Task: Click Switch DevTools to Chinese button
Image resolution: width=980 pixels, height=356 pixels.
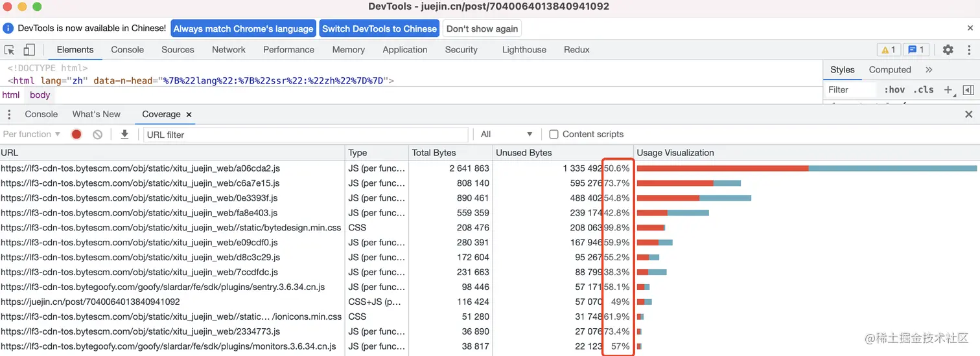Action: coord(379,28)
